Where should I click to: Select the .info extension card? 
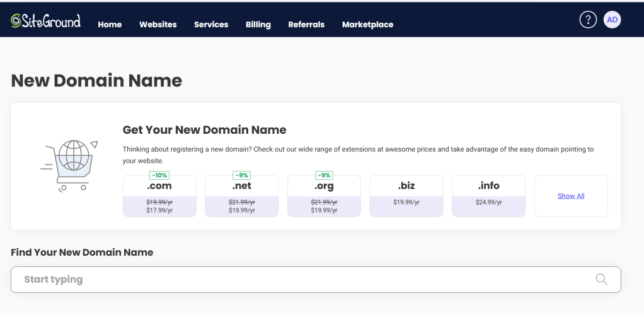pyautogui.click(x=488, y=196)
